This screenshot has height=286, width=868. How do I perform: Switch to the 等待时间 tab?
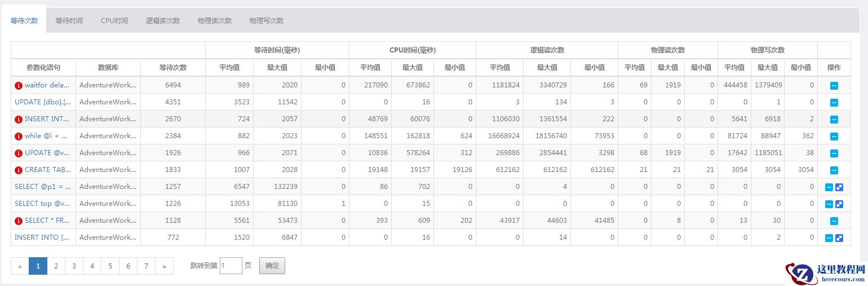tap(69, 20)
